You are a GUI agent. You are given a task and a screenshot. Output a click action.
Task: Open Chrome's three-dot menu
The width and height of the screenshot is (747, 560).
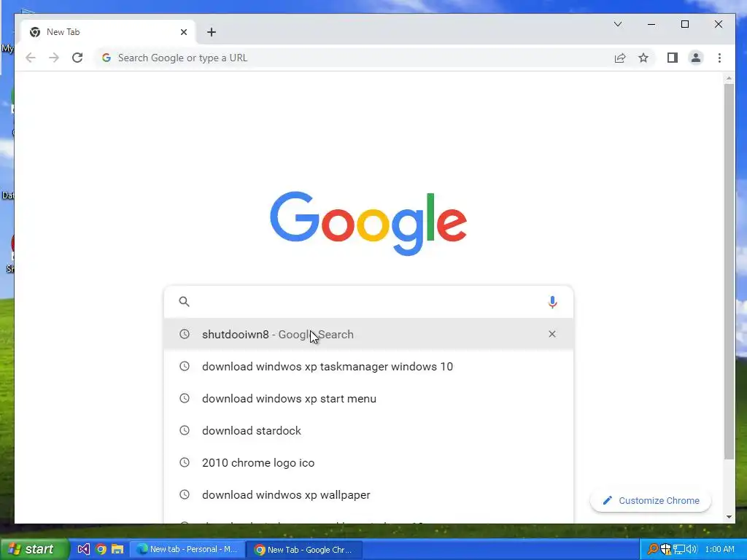tap(719, 58)
